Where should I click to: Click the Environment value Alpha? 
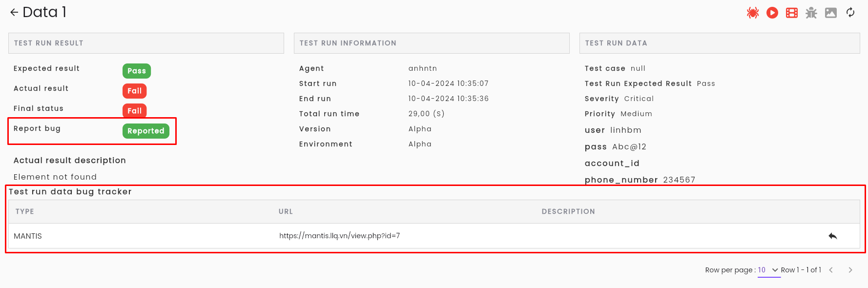420,144
